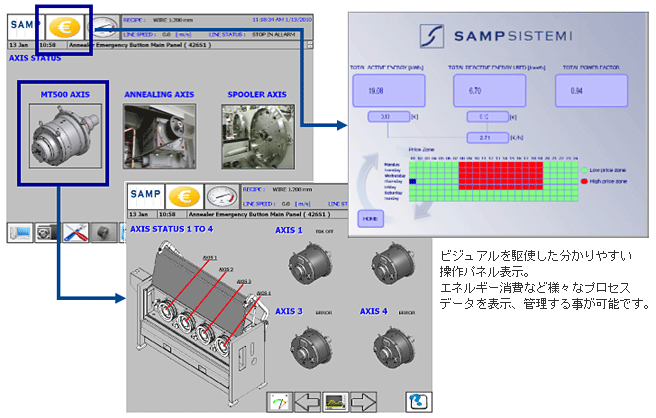Click the STOP IN ALLARM line status text
The height and width of the screenshot is (418, 656).
click(x=274, y=34)
